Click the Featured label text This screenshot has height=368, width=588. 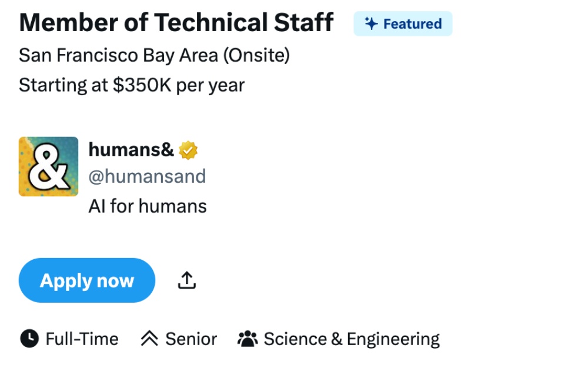(x=412, y=24)
